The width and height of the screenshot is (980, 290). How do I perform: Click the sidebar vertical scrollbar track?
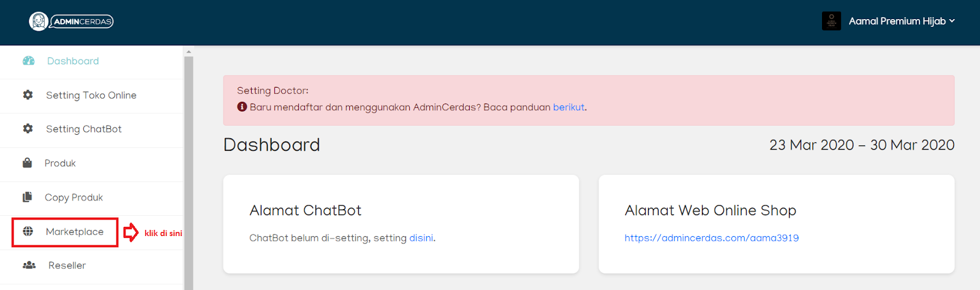pyautogui.click(x=189, y=173)
